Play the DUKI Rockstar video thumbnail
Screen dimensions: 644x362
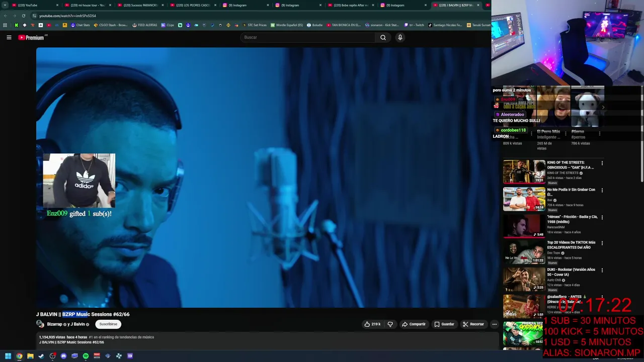(524, 279)
